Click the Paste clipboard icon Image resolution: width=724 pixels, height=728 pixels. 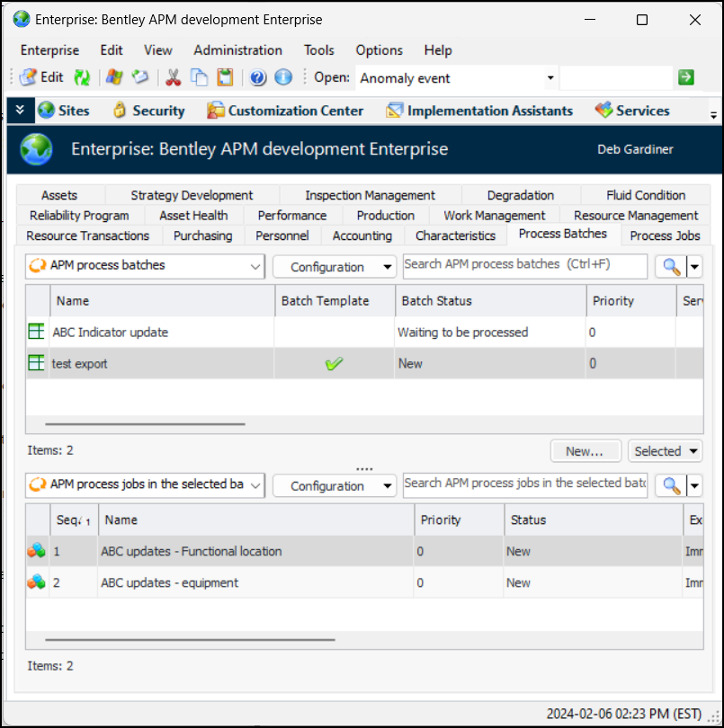[x=226, y=77]
